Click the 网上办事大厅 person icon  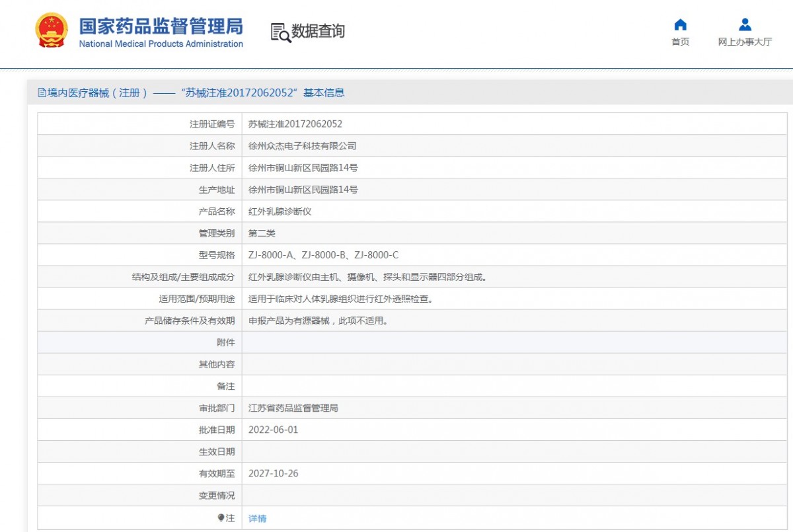click(745, 25)
